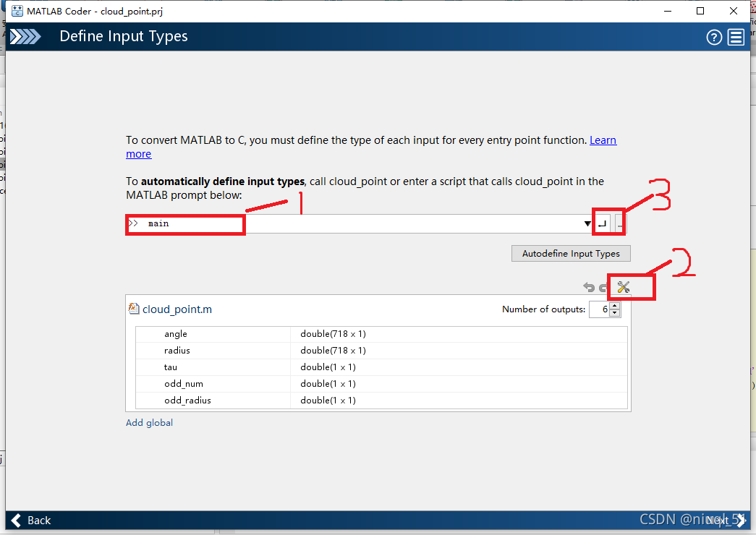Edit type double(718 x 1) for angle
Screen dimensions: 756x535
(334, 334)
